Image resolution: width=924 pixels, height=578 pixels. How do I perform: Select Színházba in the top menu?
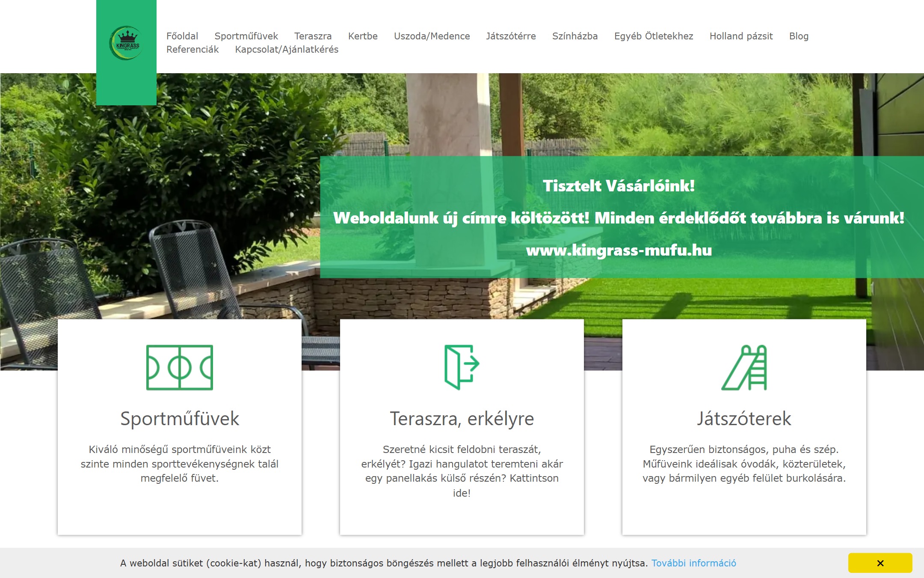click(x=575, y=36)
